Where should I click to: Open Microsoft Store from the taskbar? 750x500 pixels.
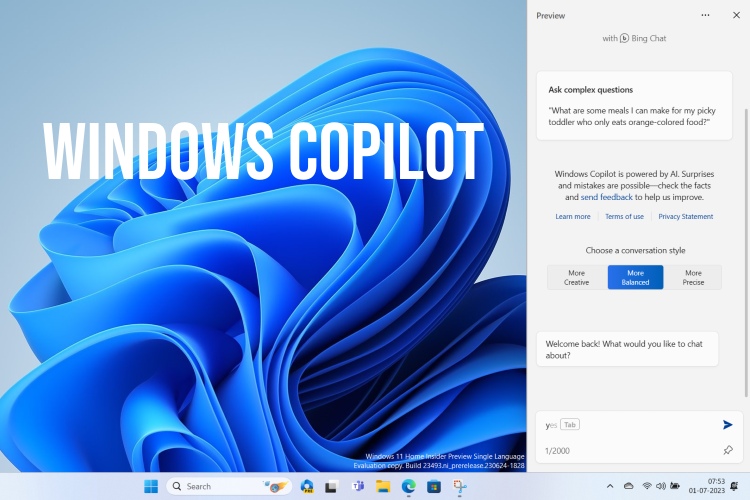click(434, 487)
